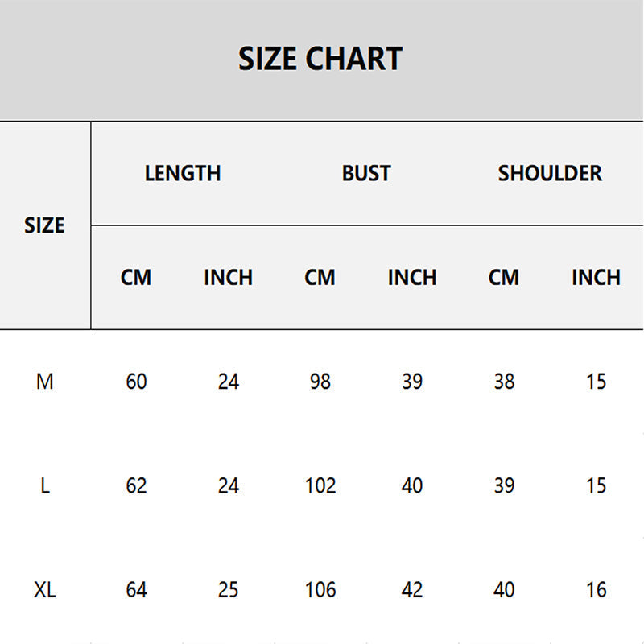Click the SHOULDER column header
The height and width of the screenshot is (644, 644).
pyautogui.click(x=550, y=173)
